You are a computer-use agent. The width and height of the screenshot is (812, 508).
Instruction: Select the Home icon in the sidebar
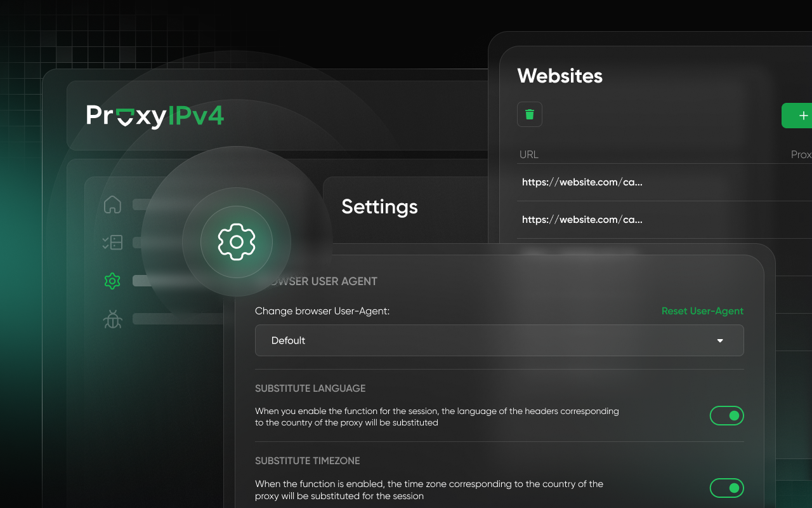click(x=112, y=204)
